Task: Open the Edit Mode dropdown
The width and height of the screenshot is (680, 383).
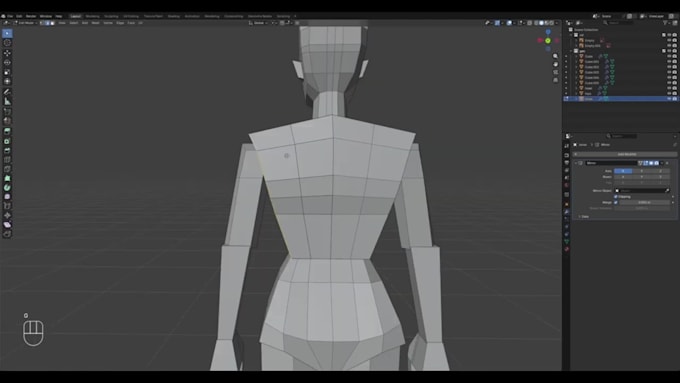Action: coord(25,23)
